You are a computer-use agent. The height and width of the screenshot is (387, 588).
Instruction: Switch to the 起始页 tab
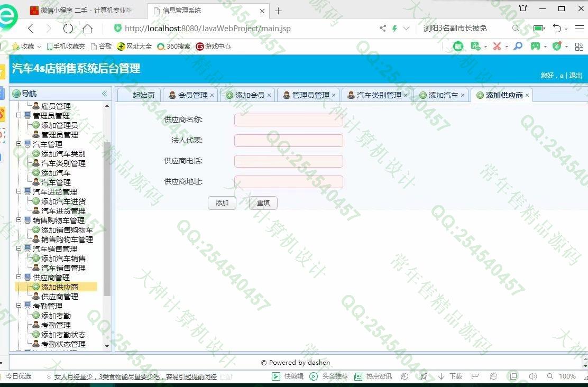pos(143,95)
